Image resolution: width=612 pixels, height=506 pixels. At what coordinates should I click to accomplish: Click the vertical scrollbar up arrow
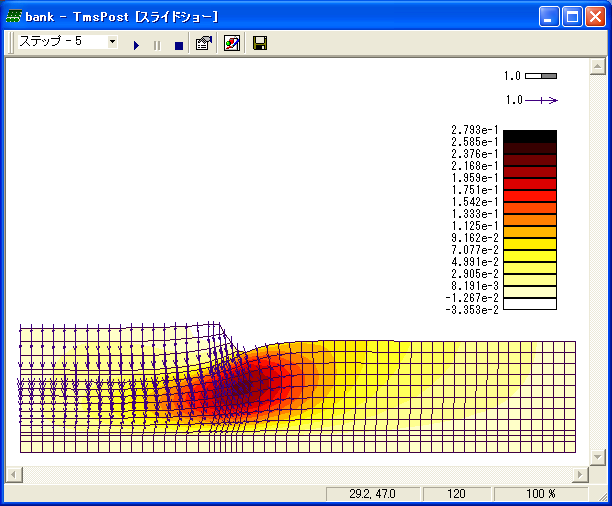(x=598, y=67)
